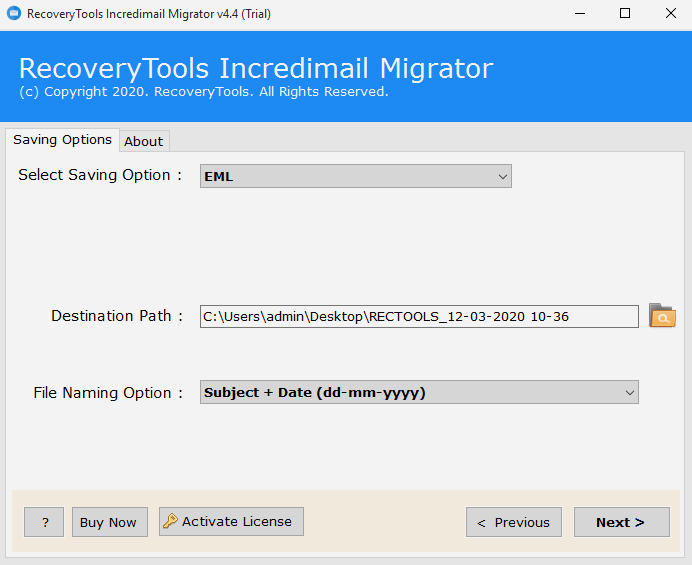Click the 'Destination Path :' label

click(x=117, y=316)
